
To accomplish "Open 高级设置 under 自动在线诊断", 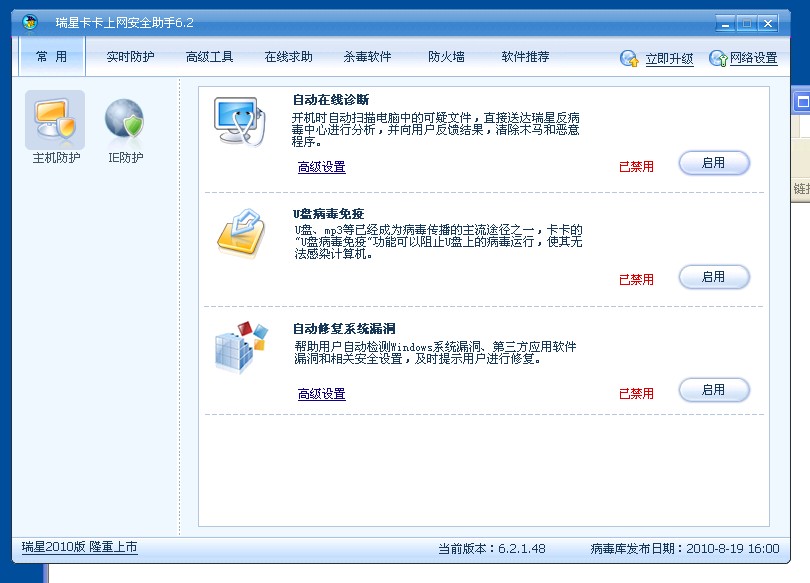I will tap(321, 167).
